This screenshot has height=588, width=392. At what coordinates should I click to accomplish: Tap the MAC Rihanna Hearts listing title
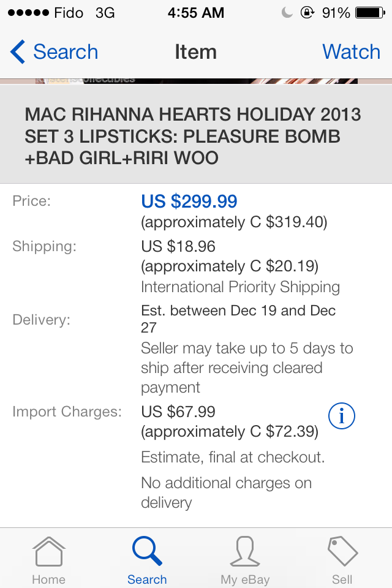click(193, 136)
